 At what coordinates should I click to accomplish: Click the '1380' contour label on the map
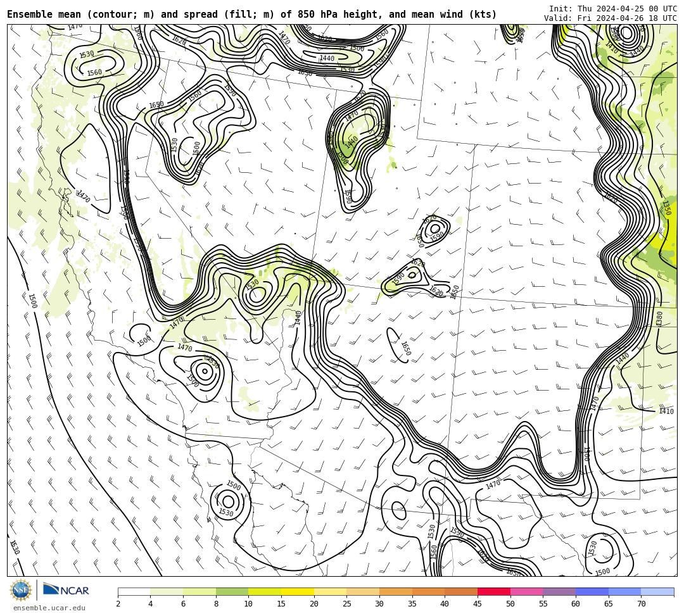659,318
